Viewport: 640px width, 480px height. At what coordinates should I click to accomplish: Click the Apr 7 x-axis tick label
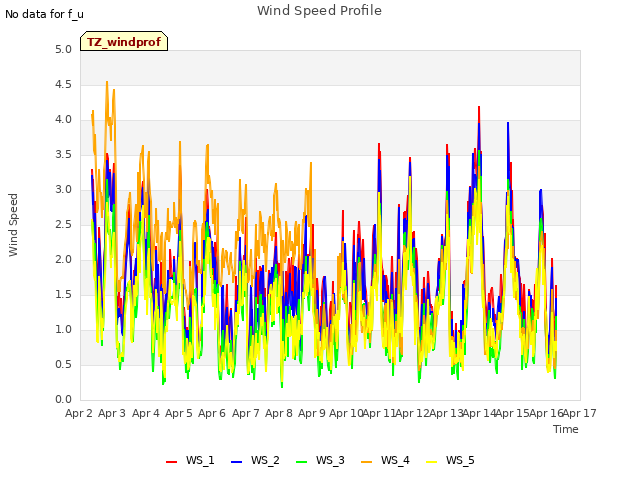coord(246,413)
